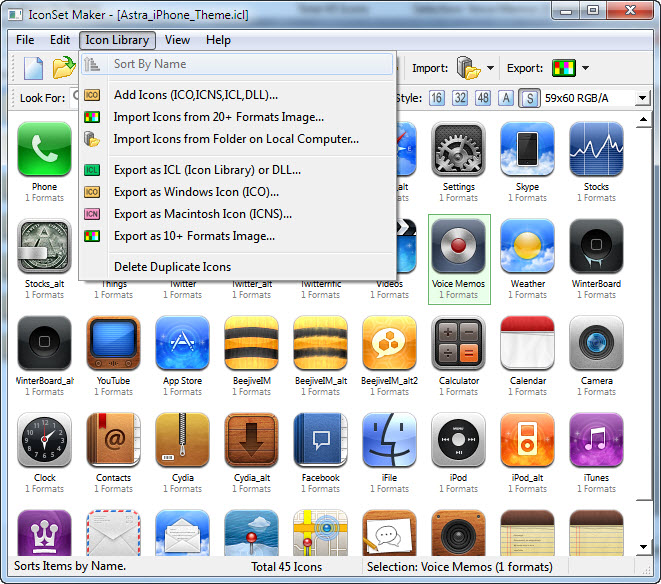The height and width of the screenshot is (584, 661).
Task: Open the View menu
Action: click(177, 40)
